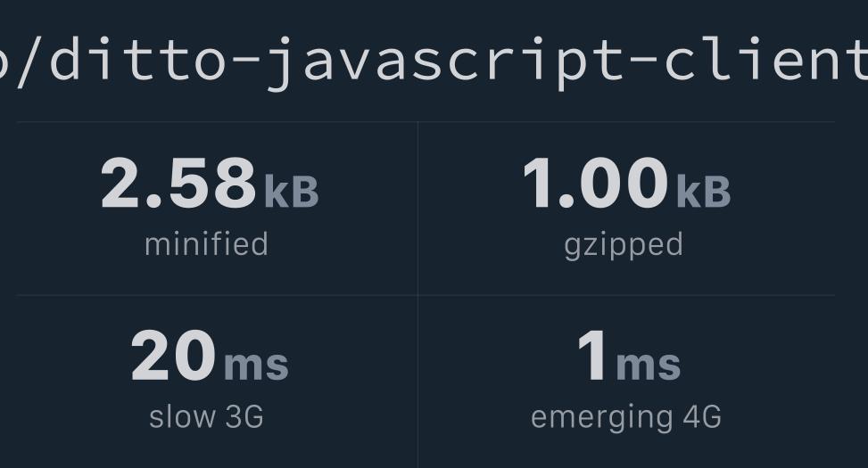Click the "emerging 4G" label
The height and width of the screenshot is (468, 868).
[x=626, y=419]
